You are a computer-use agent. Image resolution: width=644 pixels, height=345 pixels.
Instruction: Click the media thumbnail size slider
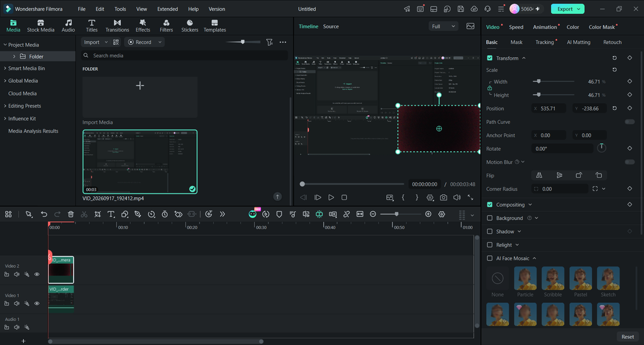(243, 42)
